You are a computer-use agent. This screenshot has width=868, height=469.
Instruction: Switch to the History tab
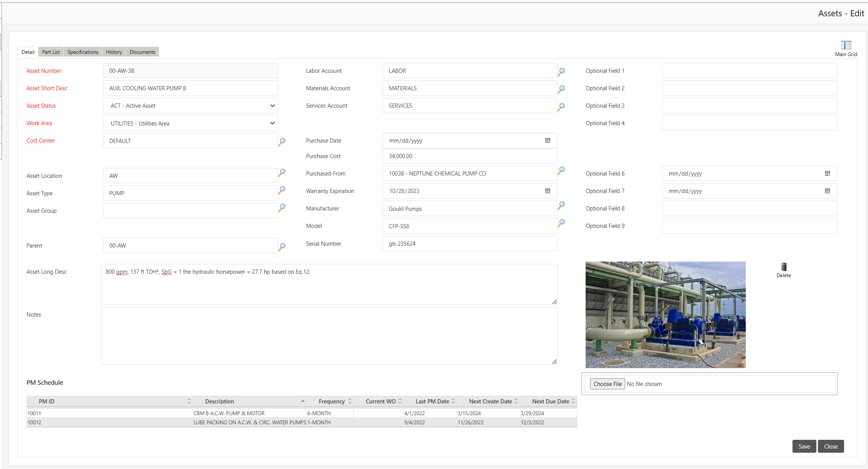pos(113,52)
